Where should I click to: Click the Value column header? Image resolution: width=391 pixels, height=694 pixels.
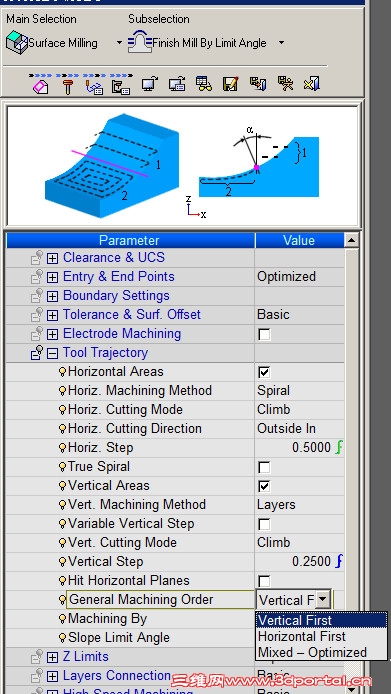click(x=299, y=240)
